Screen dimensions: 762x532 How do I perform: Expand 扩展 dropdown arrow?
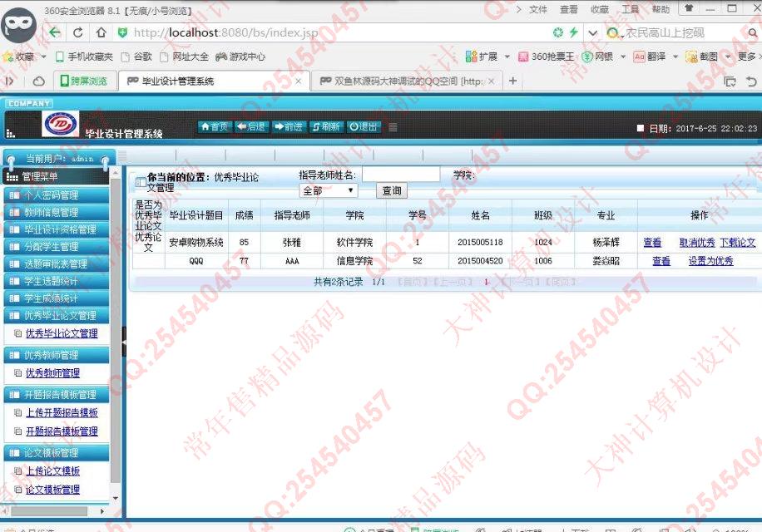507,57
